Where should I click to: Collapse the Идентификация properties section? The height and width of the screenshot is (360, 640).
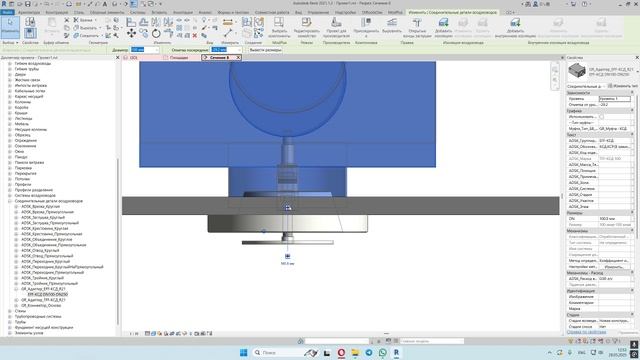point(632,291)
